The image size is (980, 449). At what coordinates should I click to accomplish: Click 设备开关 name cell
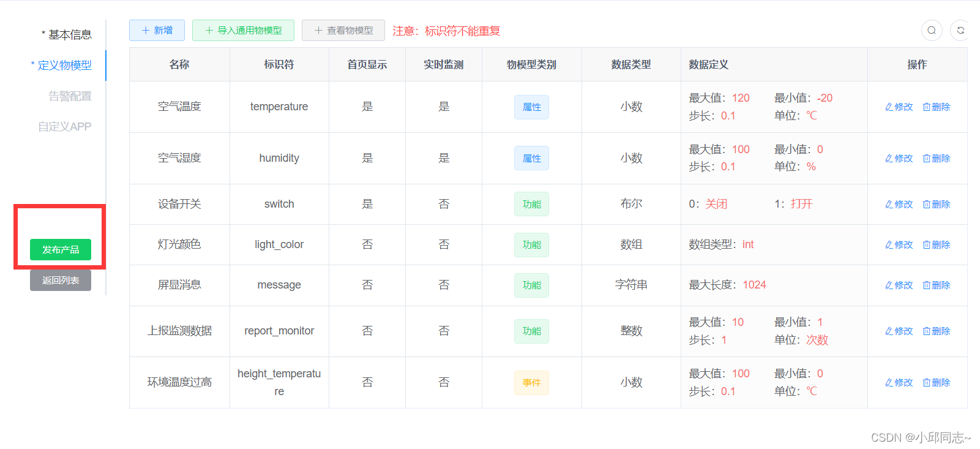coord(179,204)
